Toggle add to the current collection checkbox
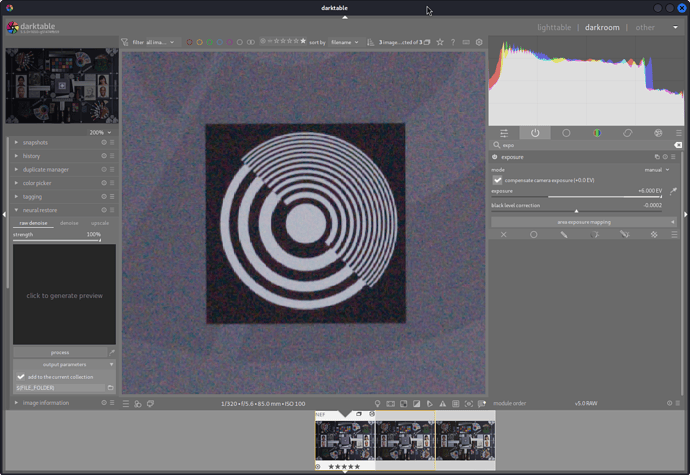Viewport: 690px width, 475px height. [21, 377]
